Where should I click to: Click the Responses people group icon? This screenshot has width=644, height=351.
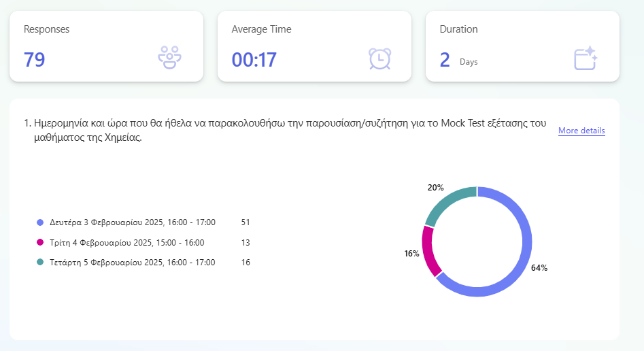pyautogui.click(x=169, y=58)
